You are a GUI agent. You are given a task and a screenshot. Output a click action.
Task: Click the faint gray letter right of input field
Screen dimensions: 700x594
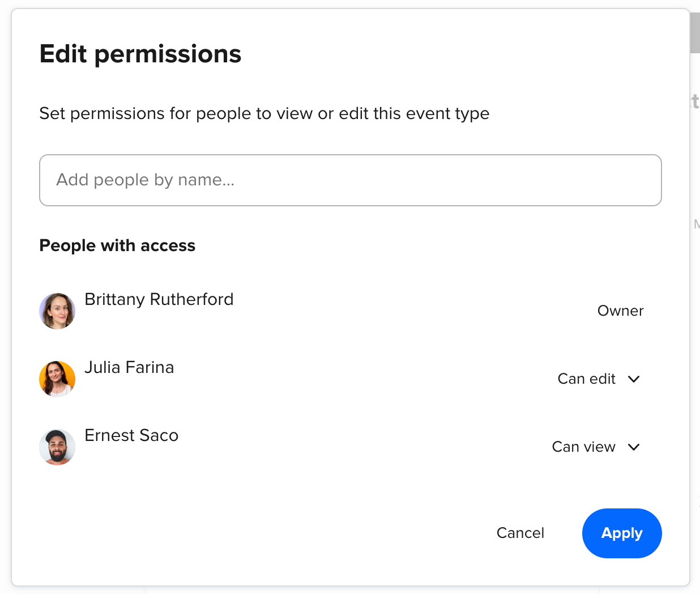(697, 224)
